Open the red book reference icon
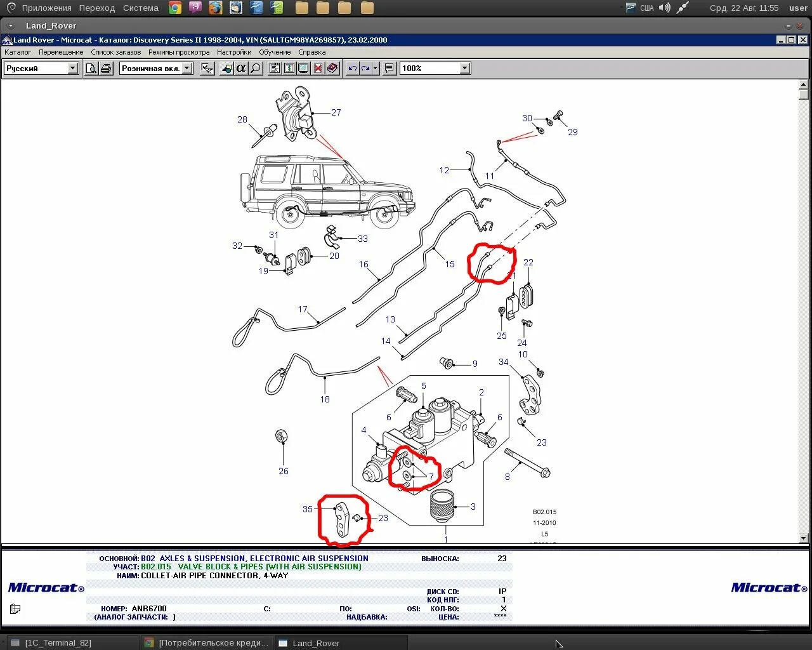812x650 pixels. (333, 68)
